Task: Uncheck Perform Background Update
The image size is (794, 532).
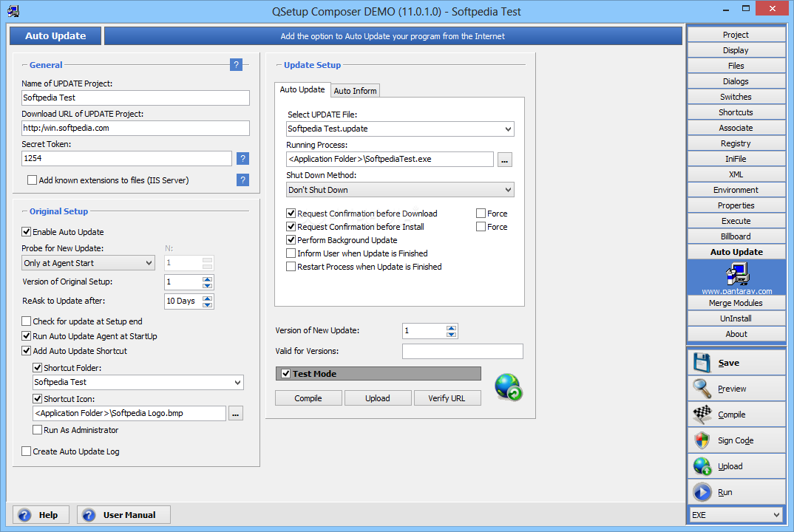Action: (291, 240)
